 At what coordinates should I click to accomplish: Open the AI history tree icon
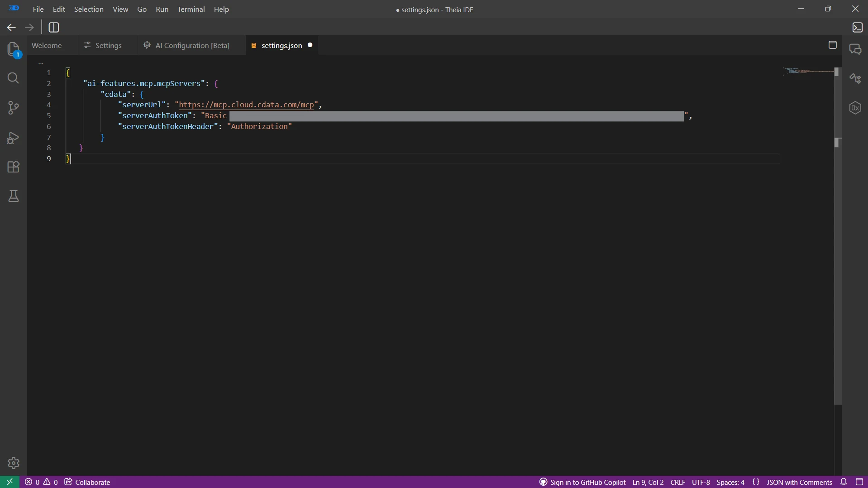tap(855, 78)
